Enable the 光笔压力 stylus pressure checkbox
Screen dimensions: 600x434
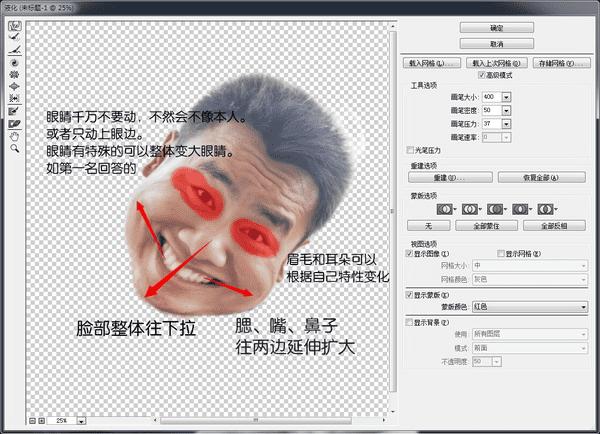410,150
